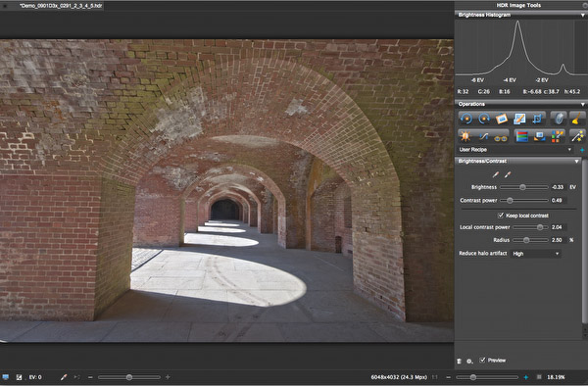Adjust the Contrast power slider
The height and width of the screenshot is (386, 588).
point(524,201)
